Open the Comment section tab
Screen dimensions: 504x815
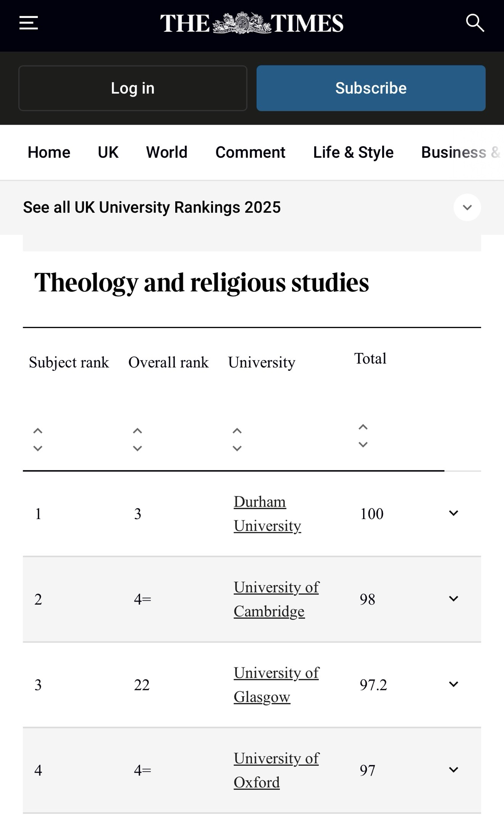(x=250, y=152)
